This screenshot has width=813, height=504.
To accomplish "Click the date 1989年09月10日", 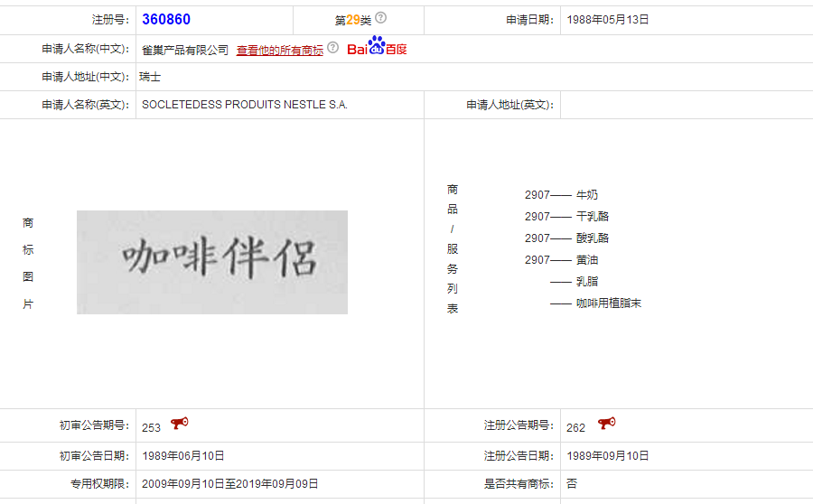I will click(608, 456).
